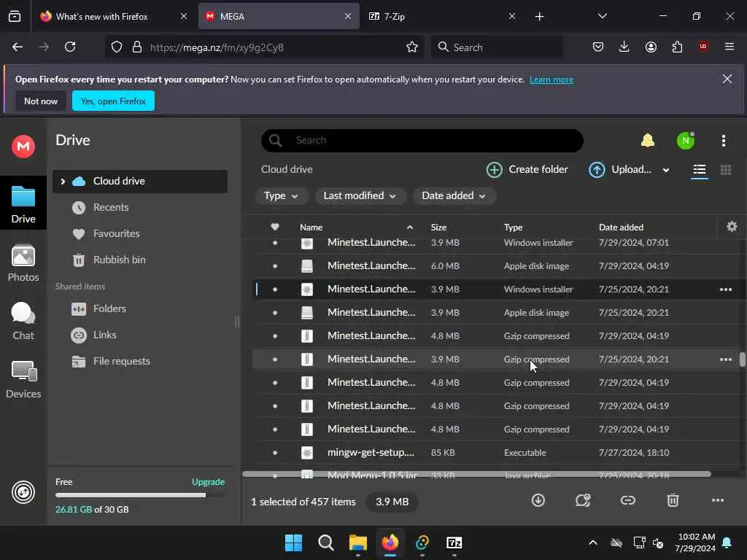Click the Upload button

click(620, 169)
